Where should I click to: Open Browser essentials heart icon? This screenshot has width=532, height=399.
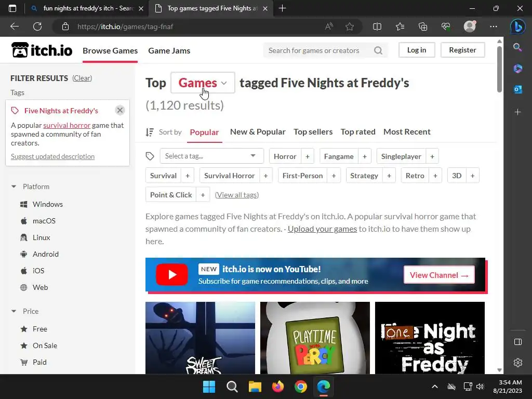tap(446, 26)
